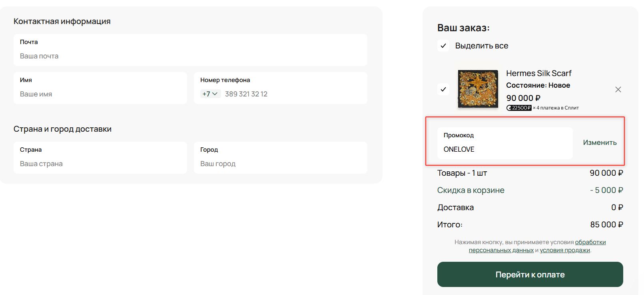
Task: Focus the "Страна" country field
Action: [100, 164]
